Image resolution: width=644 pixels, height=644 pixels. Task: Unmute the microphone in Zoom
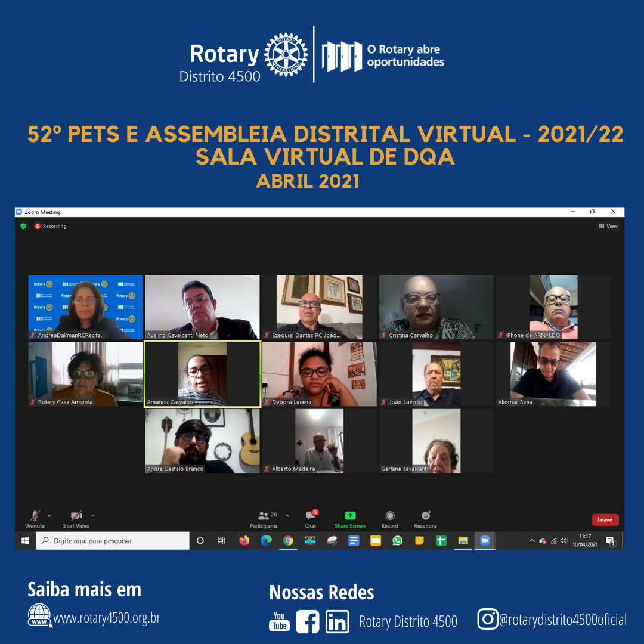pos(35,518)
